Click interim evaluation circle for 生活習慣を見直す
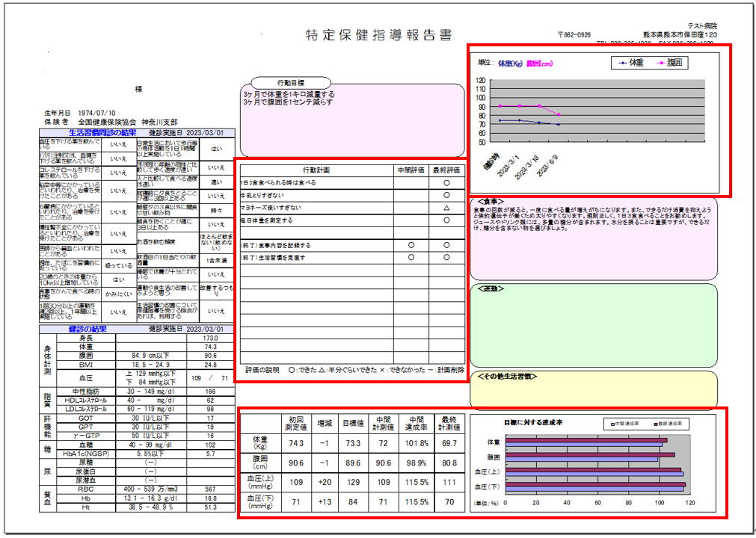 411,258
